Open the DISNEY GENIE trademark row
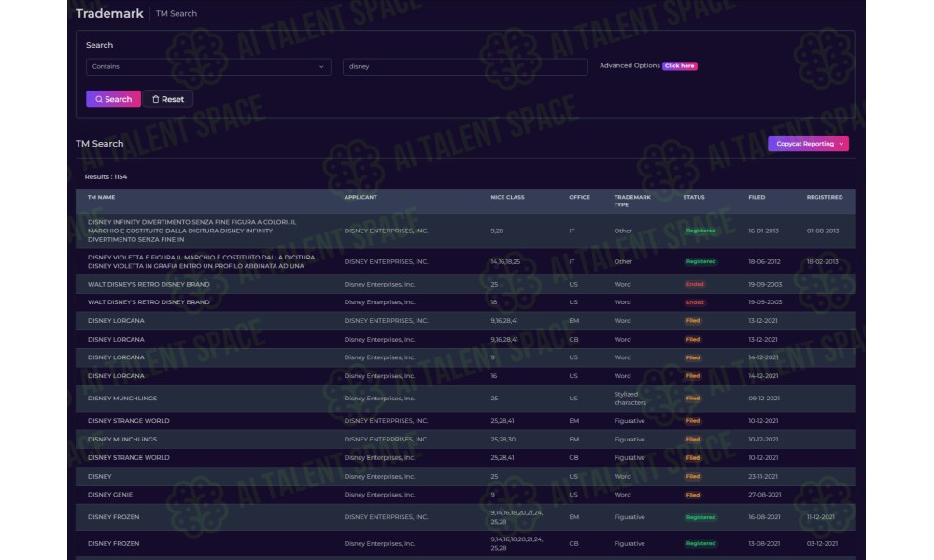The width and height of the screenshot is (934, 560). click(465, 495)
